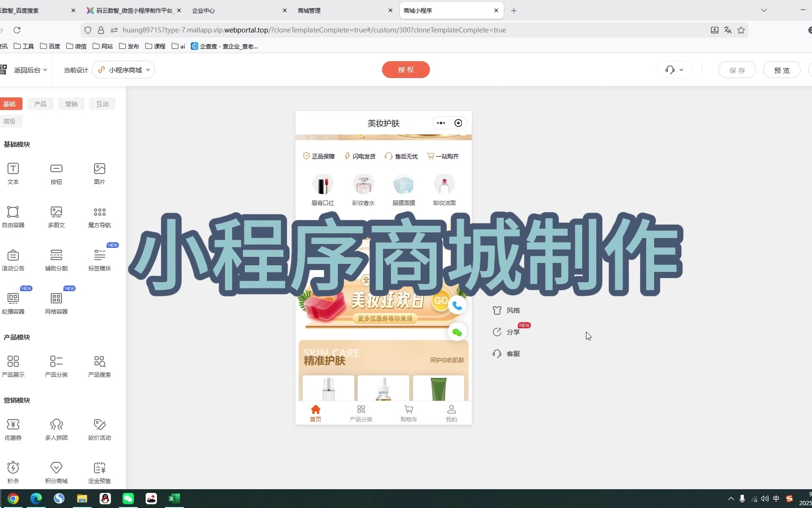The height and width of the screenshot is (508, 812).
Task: Click the 保存 save button
Action: pyautogui.click(x=737, y=70)
